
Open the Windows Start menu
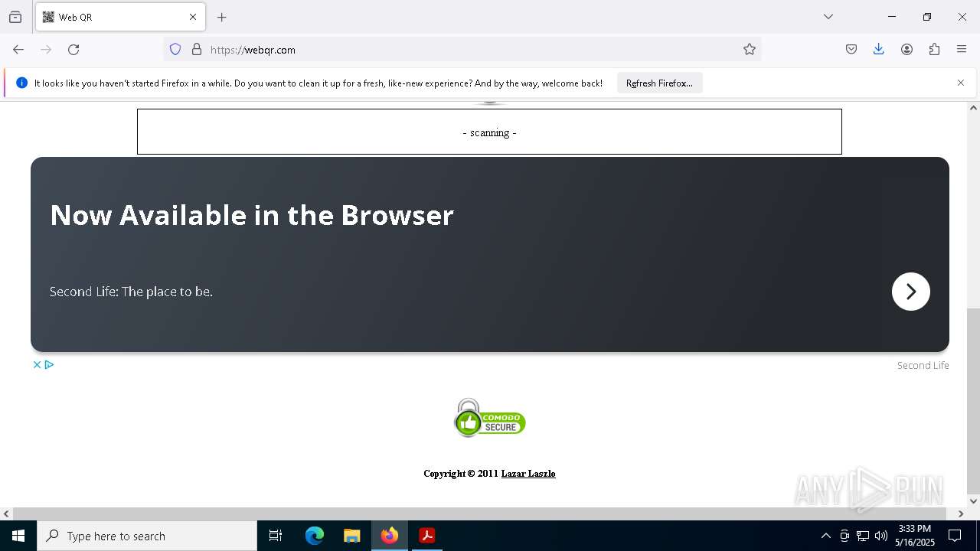(18, 536)
